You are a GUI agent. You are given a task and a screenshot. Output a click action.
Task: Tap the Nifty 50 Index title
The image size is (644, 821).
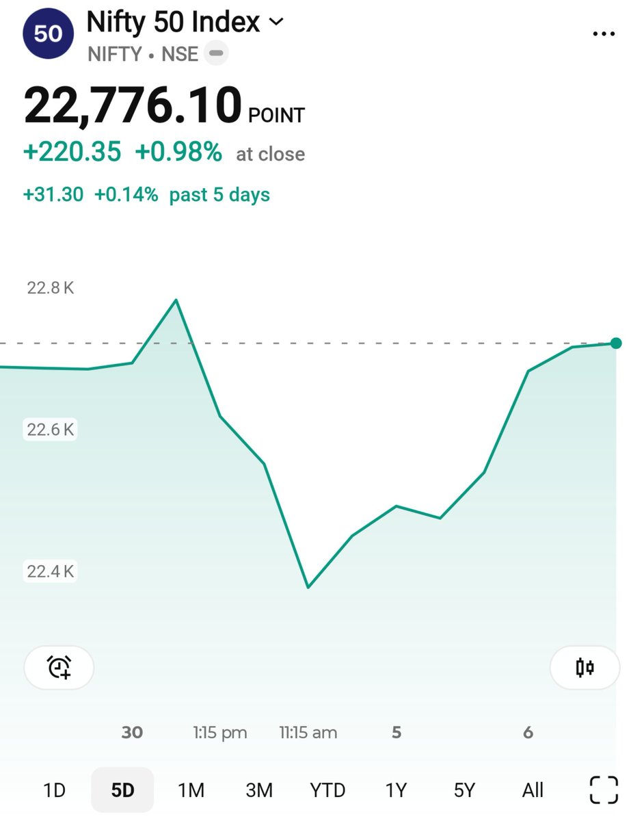[173, 23]
